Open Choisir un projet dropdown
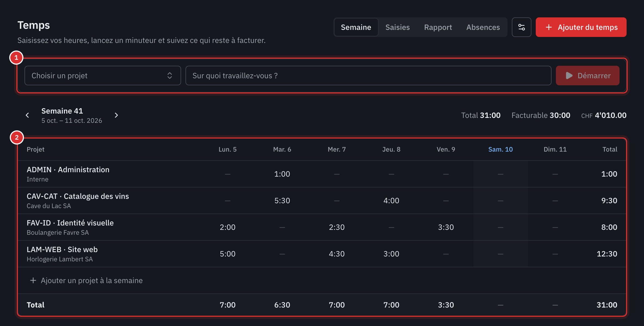644x326 pixels. click(x=103, y=76)
